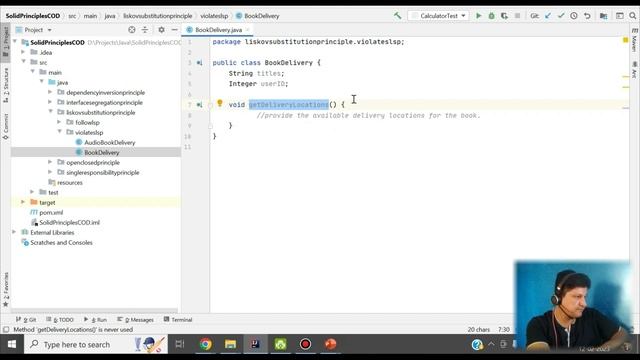
Task: Open the 4: Run tool window tab
Action: [95, 320]
